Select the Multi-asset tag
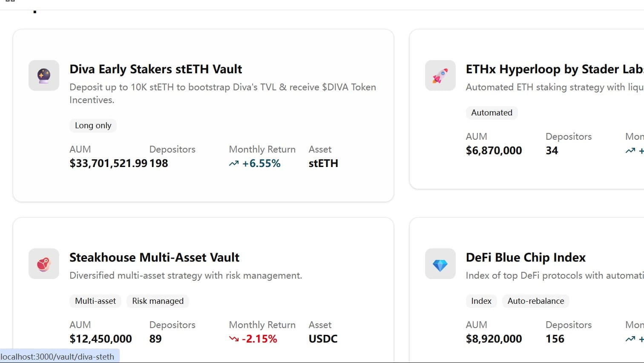644x363 pixels. (x=95, y=301)
